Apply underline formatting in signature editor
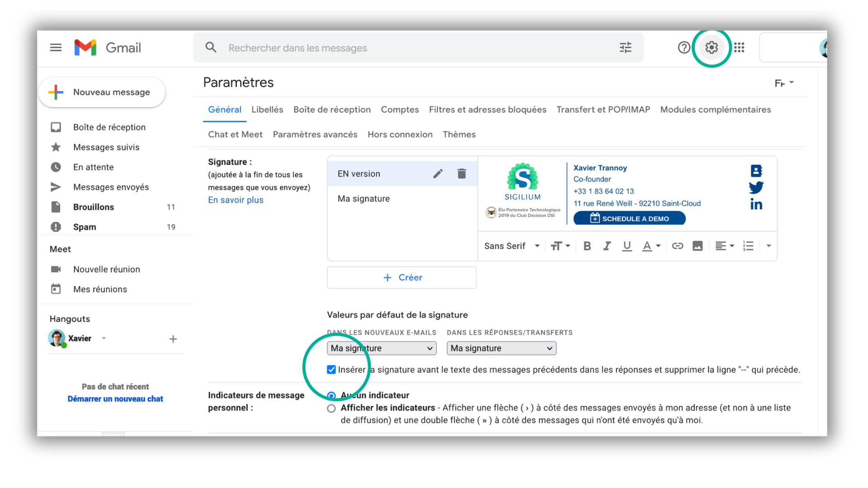Viewport: 868px width, 488px height. (627, 246)
